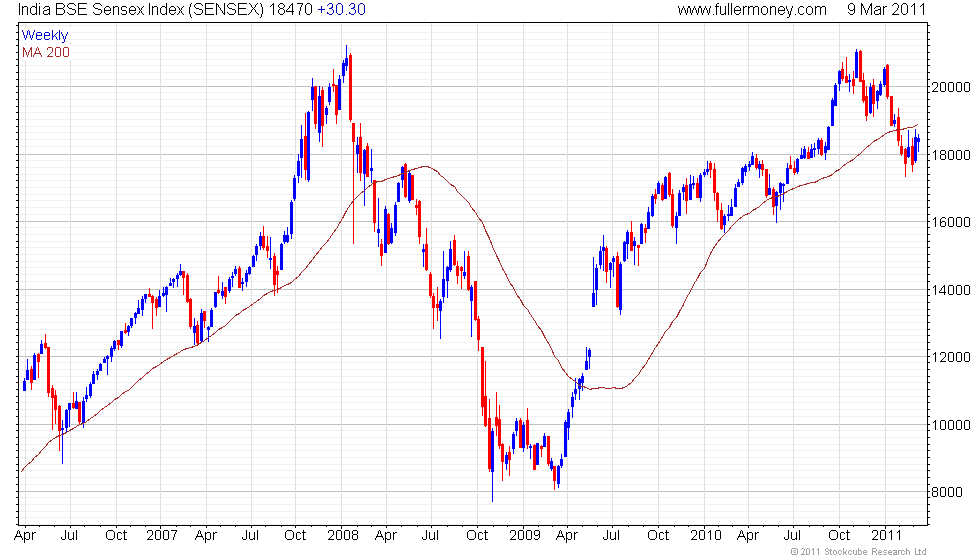Click the '2010' year label on time axis
The image size is (980, 560).
(706, 535)
